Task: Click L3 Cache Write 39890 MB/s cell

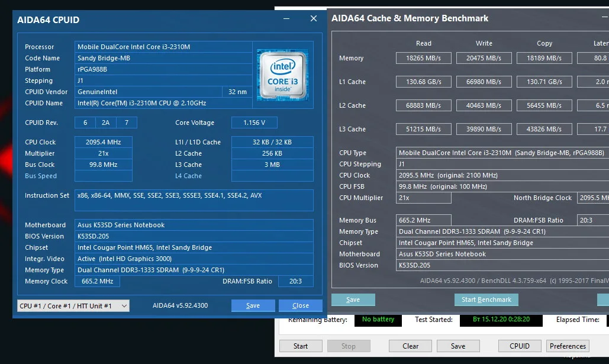Action: (484, 129)
